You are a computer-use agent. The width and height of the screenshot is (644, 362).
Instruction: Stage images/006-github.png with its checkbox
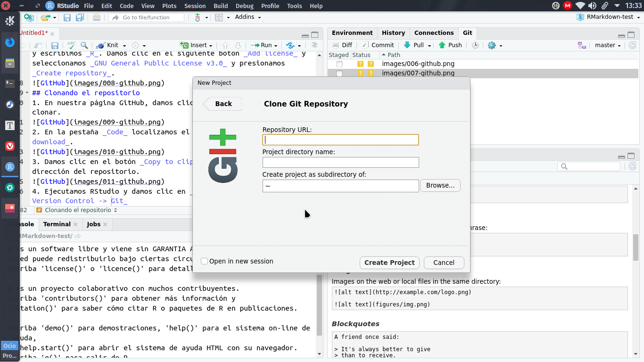pos(339,64)
